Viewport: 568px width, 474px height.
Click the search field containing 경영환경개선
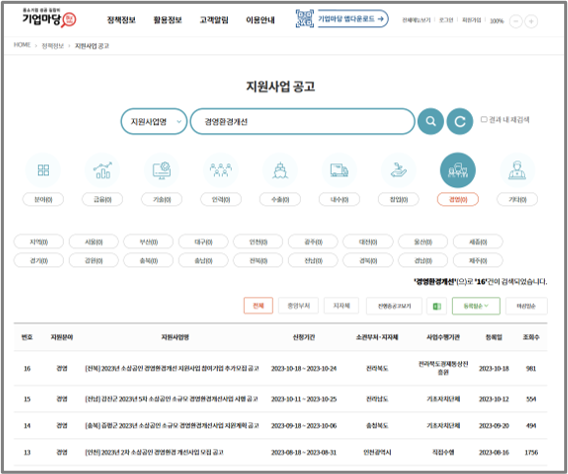[x=302, y=121]
